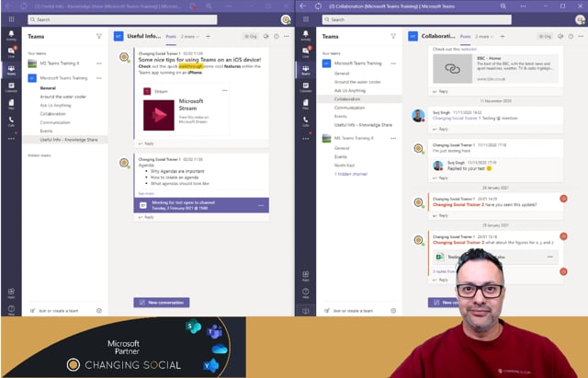The width and height of the screenshot is (588, 378).
Task: Open Excel attachment more options in right window
Action: click(550, 257)
